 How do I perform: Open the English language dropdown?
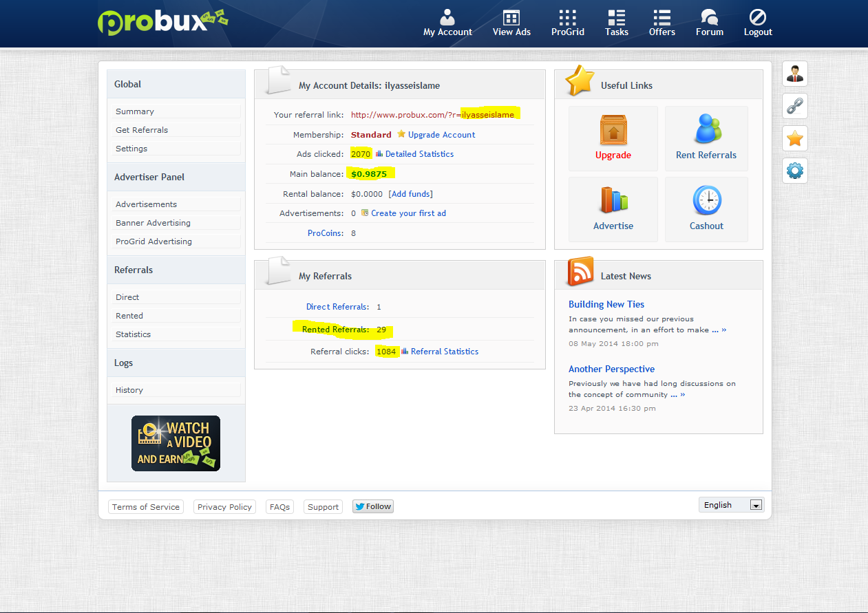click(731, 504)
